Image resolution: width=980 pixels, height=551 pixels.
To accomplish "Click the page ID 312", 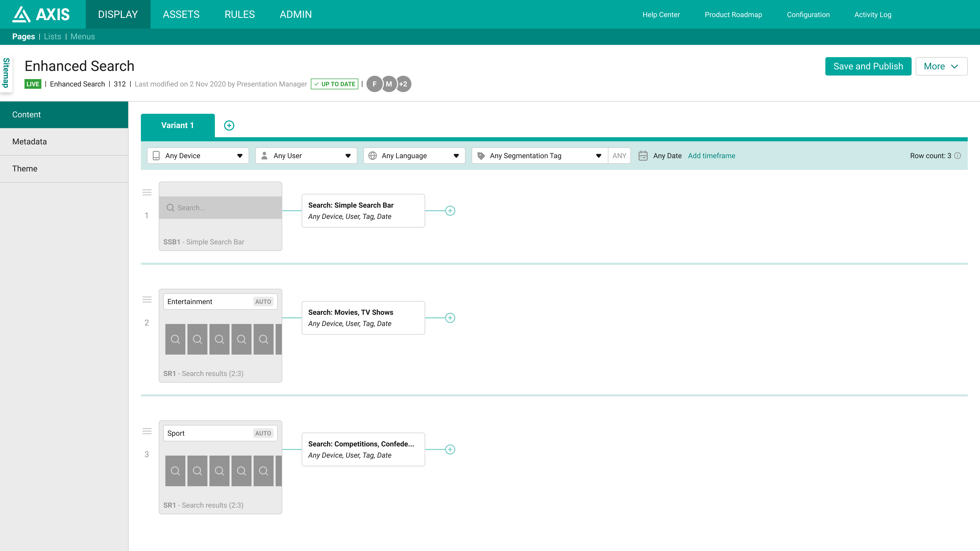I will (120, 84).
